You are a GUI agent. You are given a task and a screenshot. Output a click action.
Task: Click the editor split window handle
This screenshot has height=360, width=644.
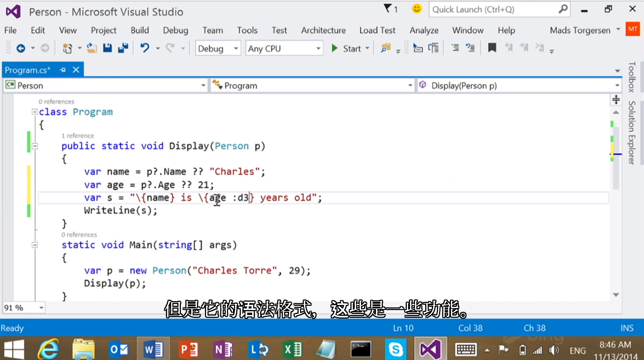616,100
